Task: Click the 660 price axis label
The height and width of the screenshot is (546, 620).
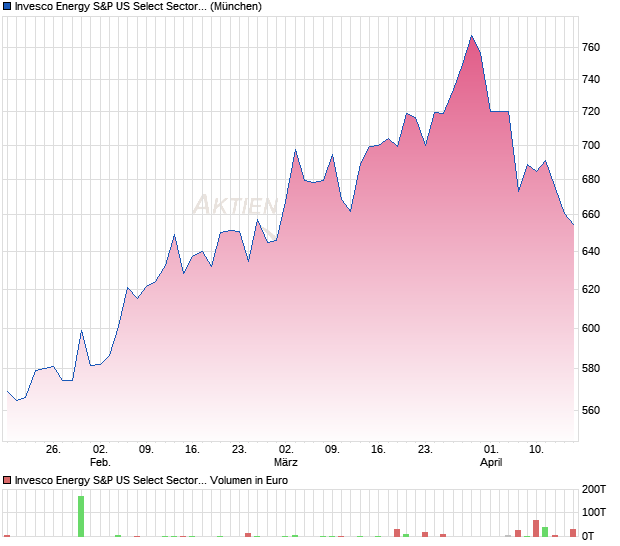Action: tap(591, 214)
